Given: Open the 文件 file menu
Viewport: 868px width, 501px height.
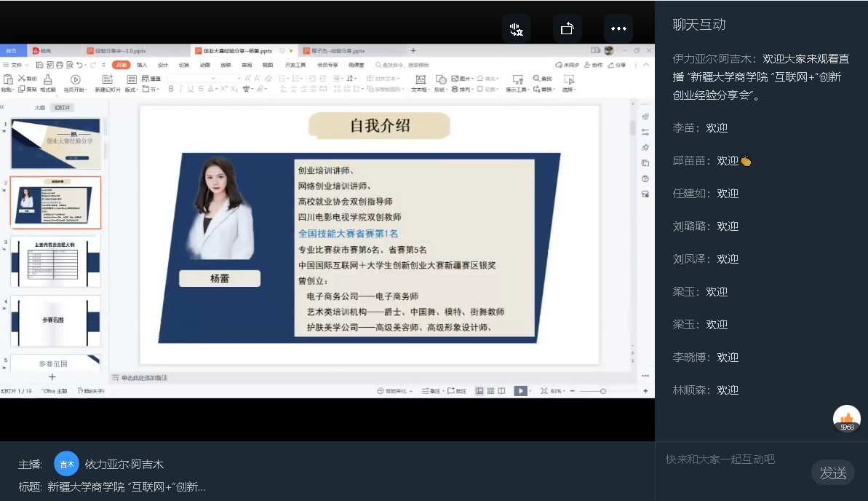Looking at the screenshot, I should [16, 65].
